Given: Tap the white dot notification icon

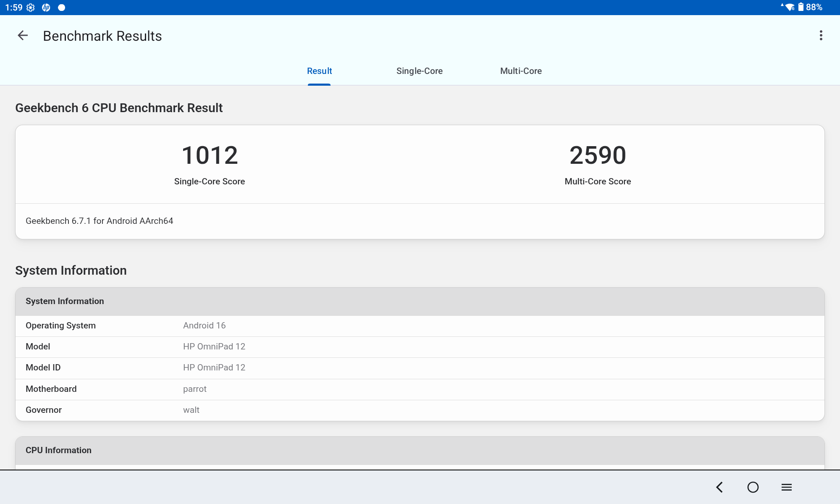Looking at the screenshot, I should click(x=61, y=8).
